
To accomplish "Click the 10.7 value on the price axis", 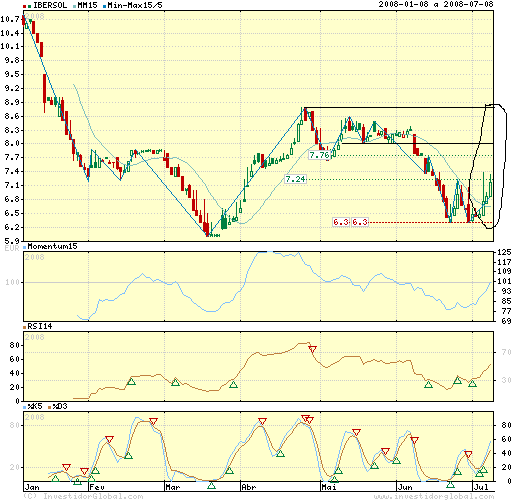I will coord(10,19).
